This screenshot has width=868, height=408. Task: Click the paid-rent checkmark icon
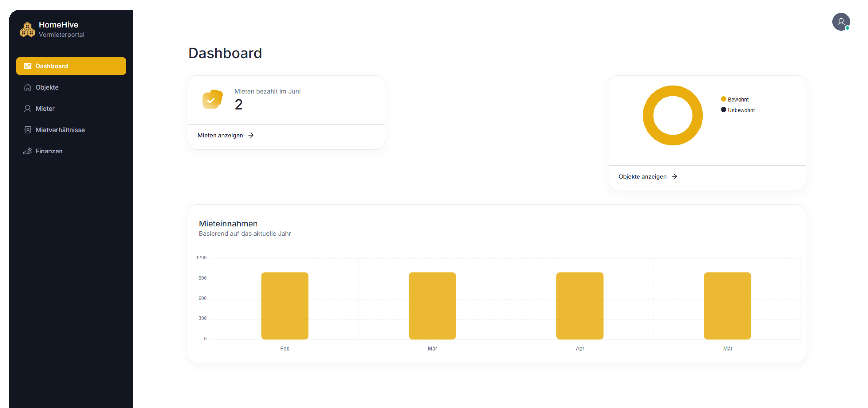212,100
